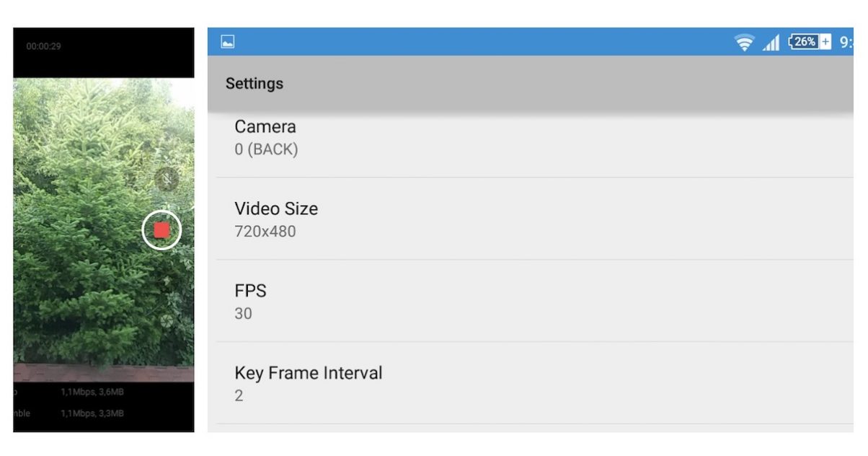
Task: Tap the 00:00:29 recording timer
Action: 44,46
